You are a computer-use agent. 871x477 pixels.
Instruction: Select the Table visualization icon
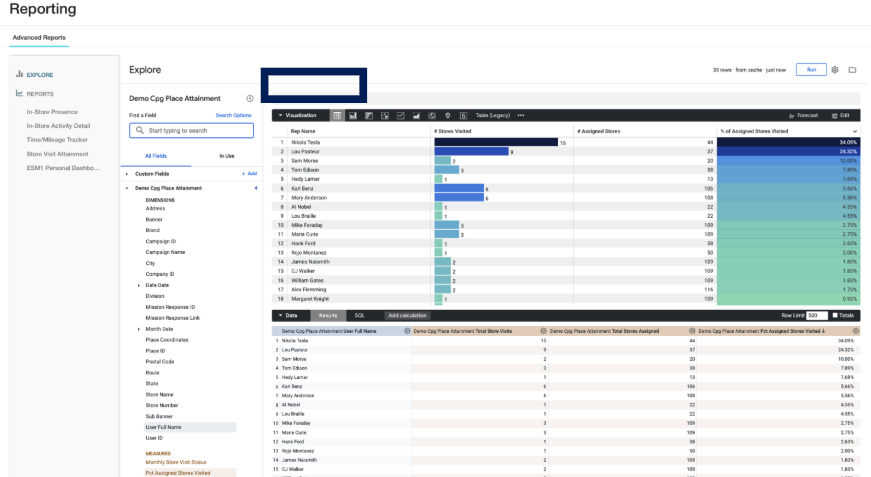click(x=337, y=116)
